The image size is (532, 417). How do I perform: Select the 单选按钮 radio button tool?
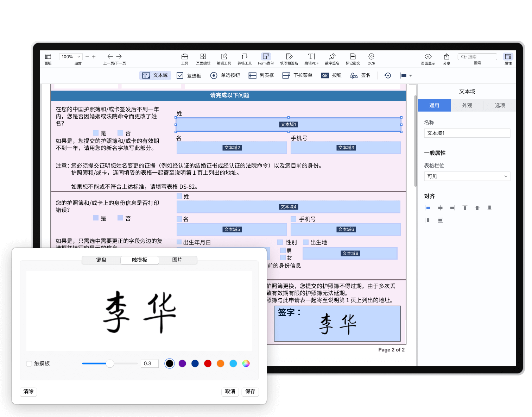point(225,75)
